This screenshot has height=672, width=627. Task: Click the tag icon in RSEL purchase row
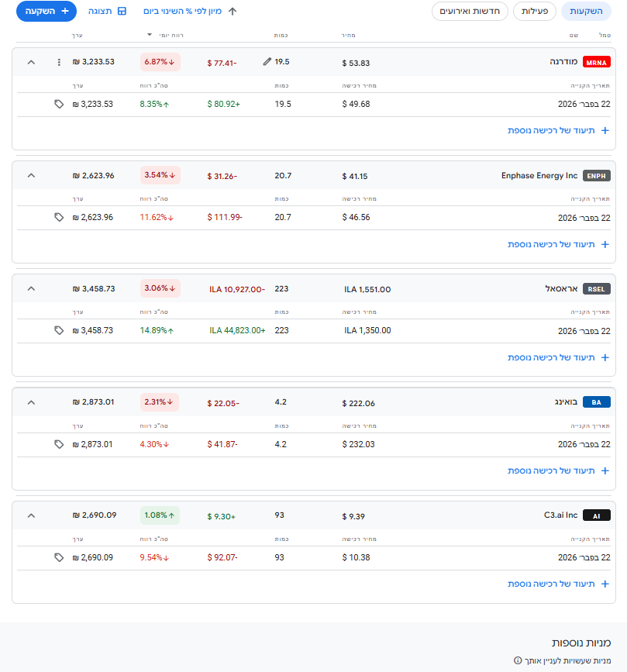click(59, 330)
